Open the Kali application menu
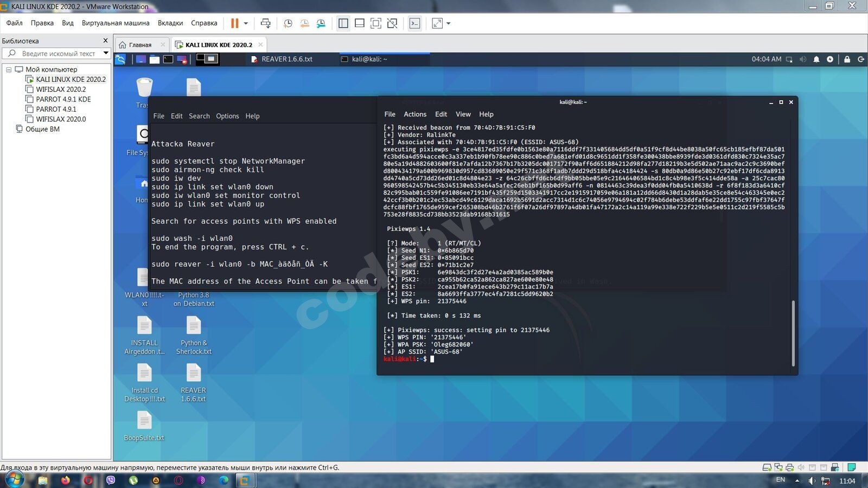 pos(120,59)
